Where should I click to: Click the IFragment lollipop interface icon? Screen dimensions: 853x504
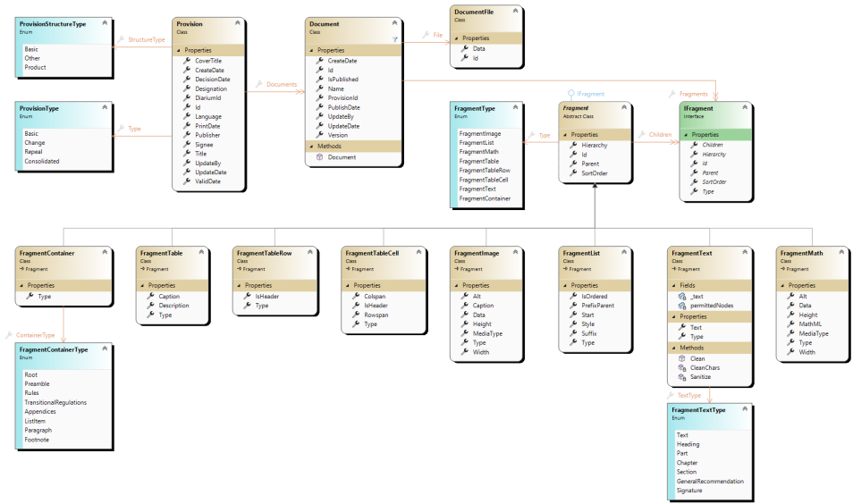pyautogui.click(x=570, y=95)
